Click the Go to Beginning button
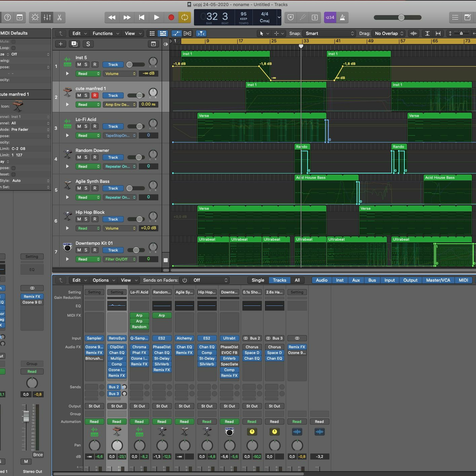The width and height of the screenshot is (476, 476). tap(141, 17)
